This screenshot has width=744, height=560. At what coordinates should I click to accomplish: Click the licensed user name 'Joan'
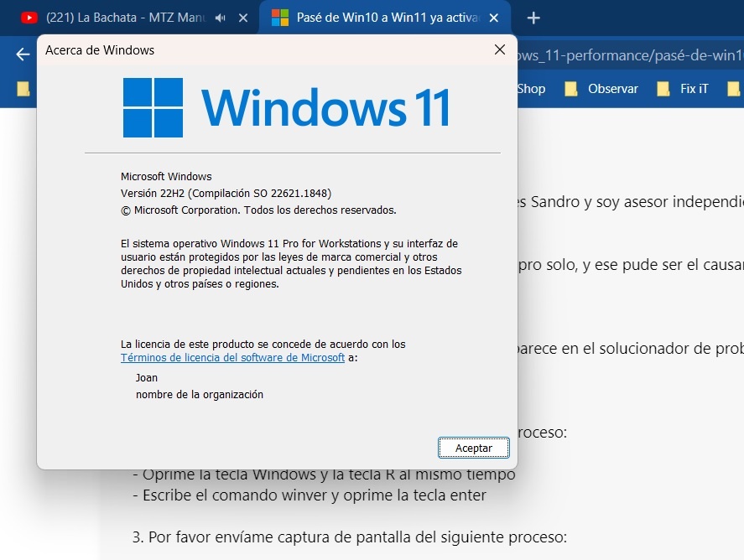147,378
